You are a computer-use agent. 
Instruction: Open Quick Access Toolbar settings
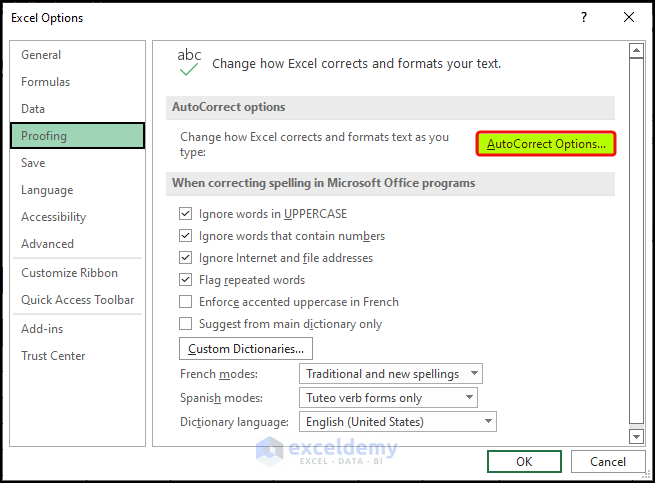77,300
